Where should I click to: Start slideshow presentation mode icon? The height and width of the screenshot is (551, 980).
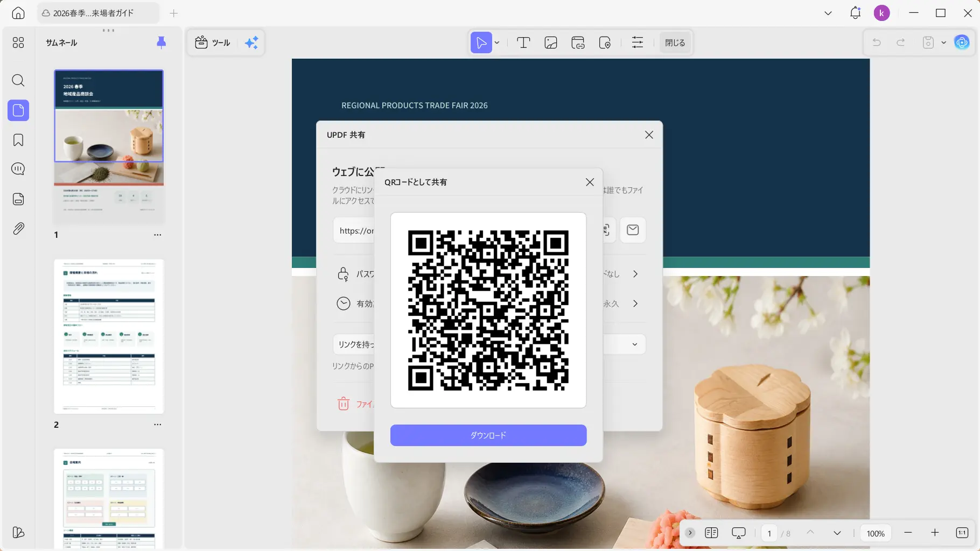coord(739,533)
